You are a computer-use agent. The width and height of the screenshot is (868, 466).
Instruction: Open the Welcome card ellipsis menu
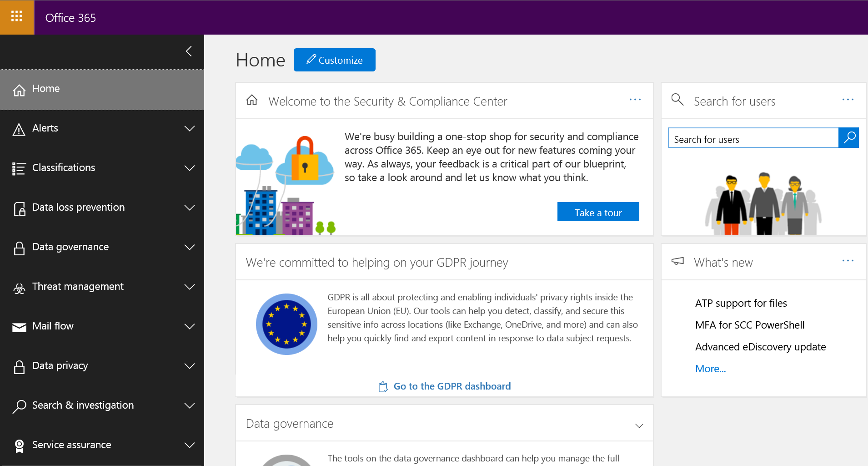(x=635, y=100)
